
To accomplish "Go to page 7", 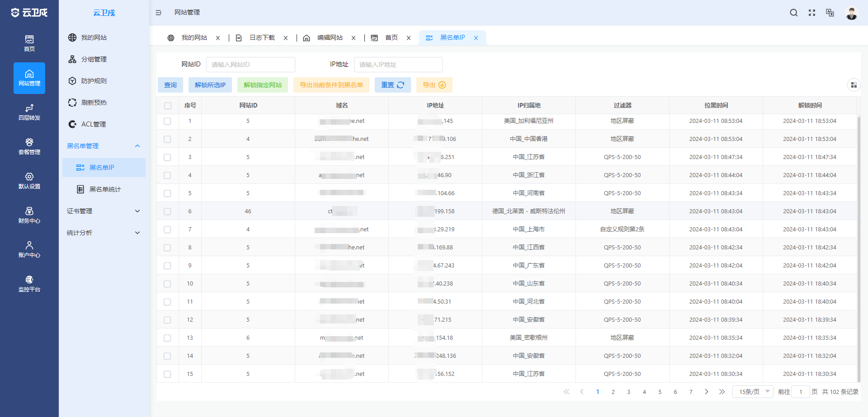I will pyautogui.click(x=691, y=392).
